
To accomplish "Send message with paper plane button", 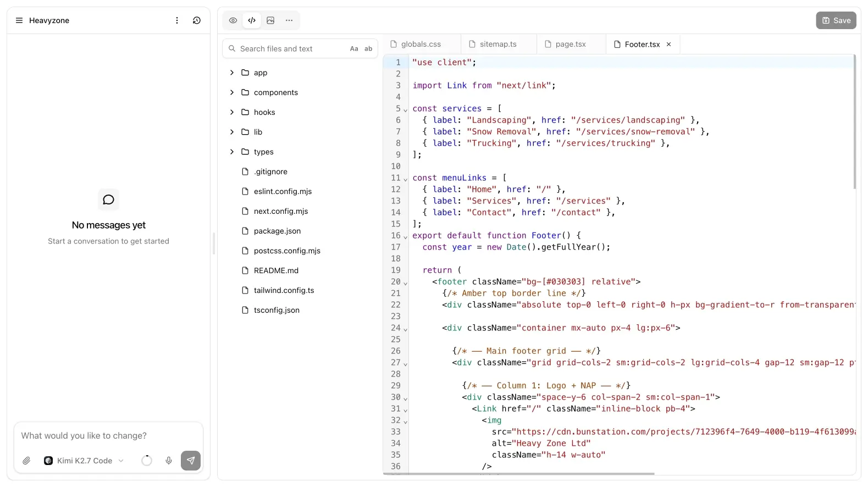I will click(x=191, y=461).
